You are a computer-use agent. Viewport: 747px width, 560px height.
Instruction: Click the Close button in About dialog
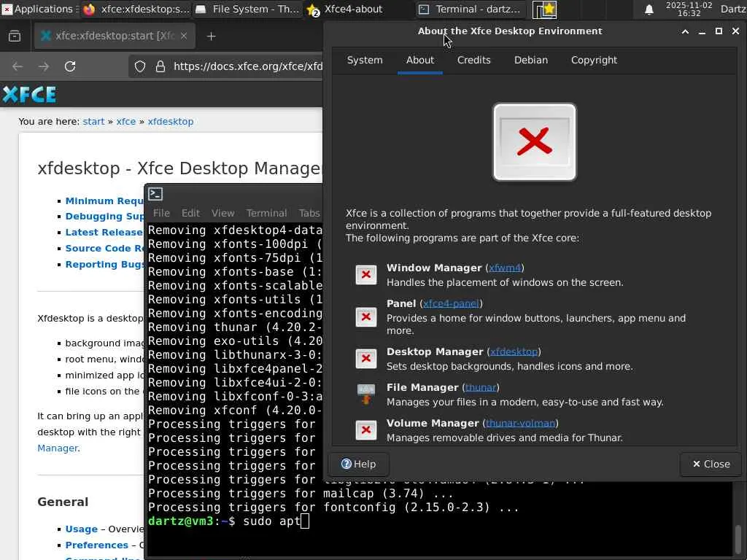point(711,464)
